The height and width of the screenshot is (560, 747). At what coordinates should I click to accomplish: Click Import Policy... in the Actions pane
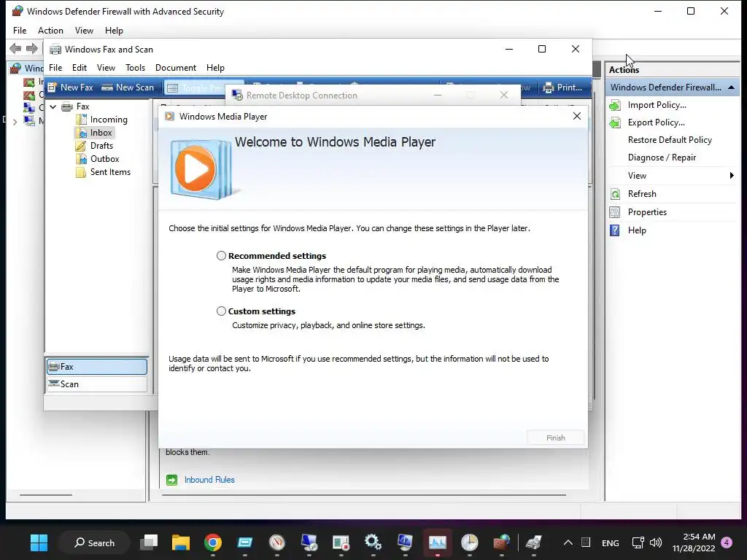point(657,105)
